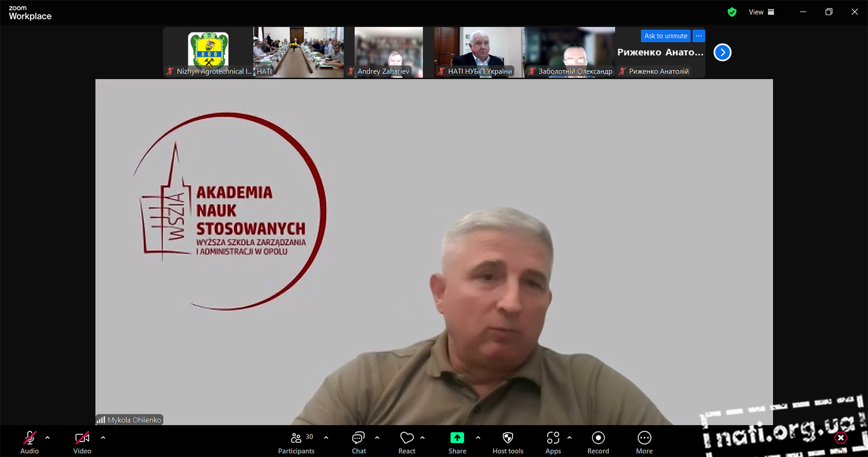Image resolution: width=868 pixels, height=457 pixels.
Task: Open the Apps panel
Action: [x=553, y=442]
